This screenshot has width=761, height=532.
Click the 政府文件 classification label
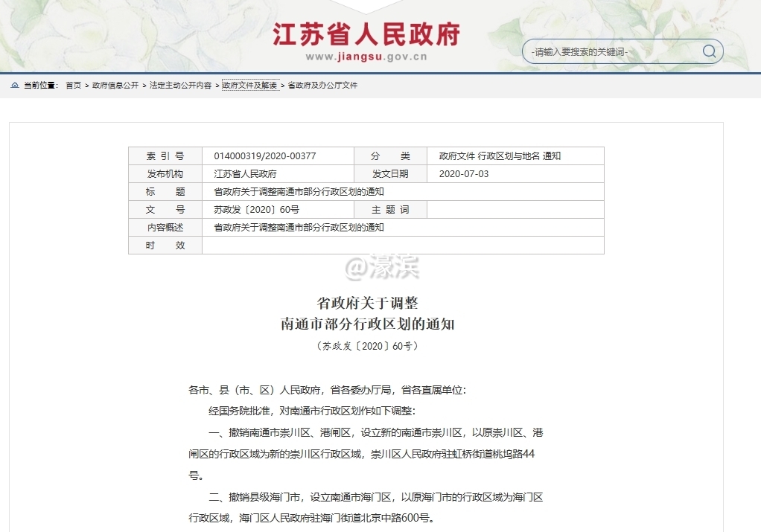tap(455, 155)
